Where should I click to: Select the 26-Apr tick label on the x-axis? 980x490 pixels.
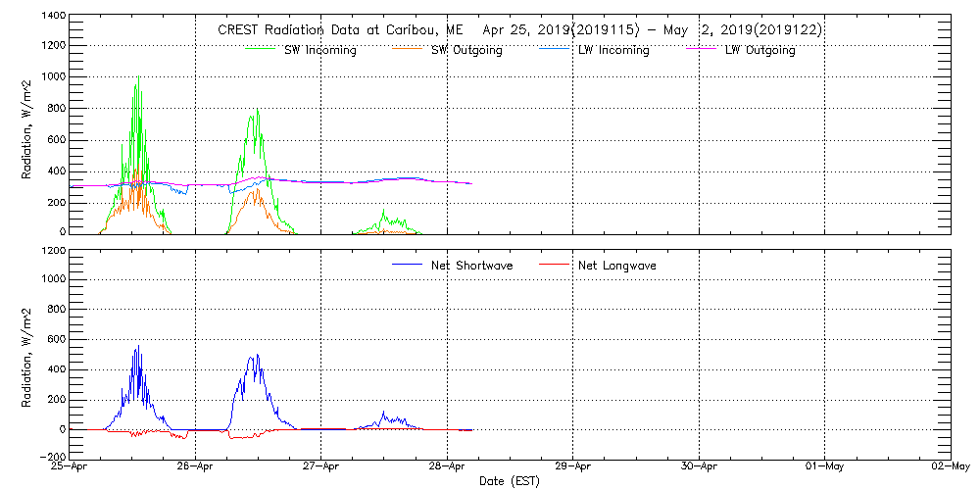point(196,467)
